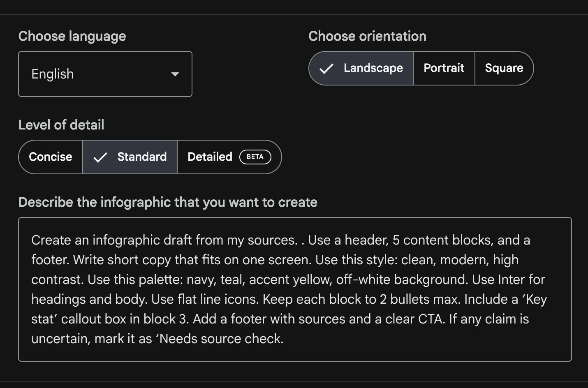
Task: Choose Concise level of detail
Action: pyautogui.click(x=50, y=157)
